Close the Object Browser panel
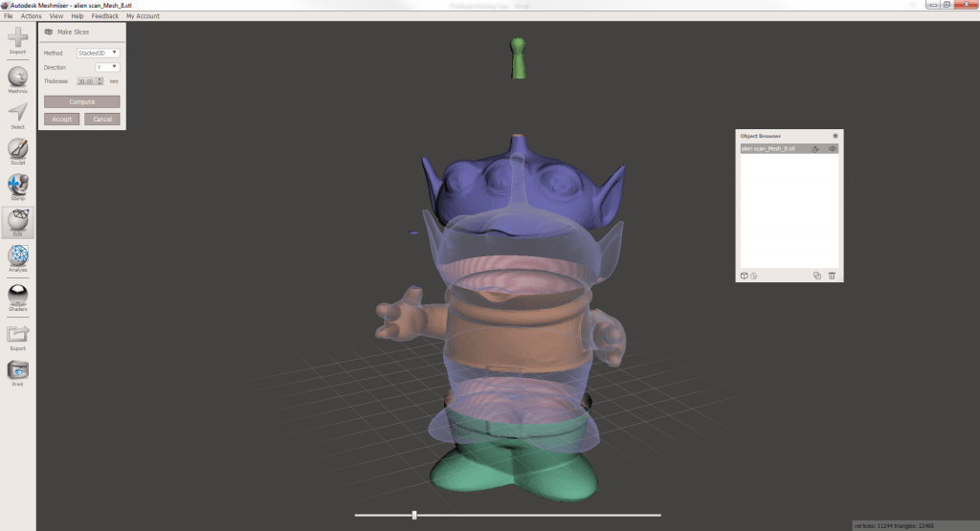Screen dimensions: 980x531 835,136
